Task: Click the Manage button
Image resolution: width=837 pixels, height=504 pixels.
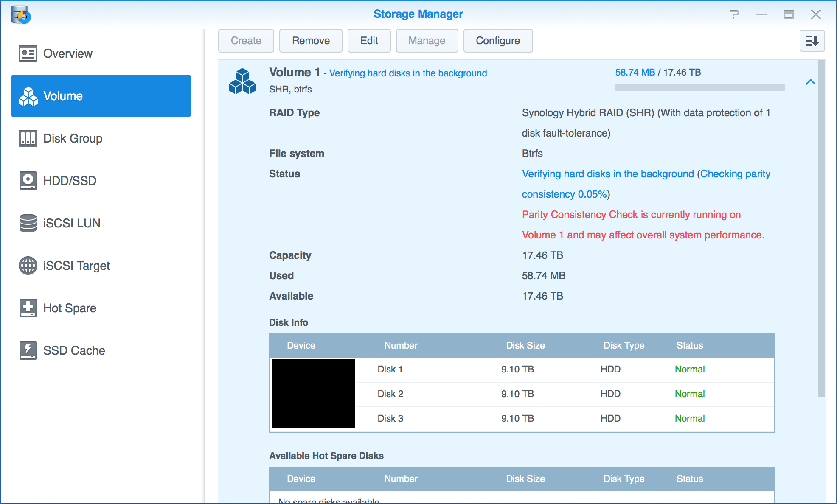Action: (427, 41)
